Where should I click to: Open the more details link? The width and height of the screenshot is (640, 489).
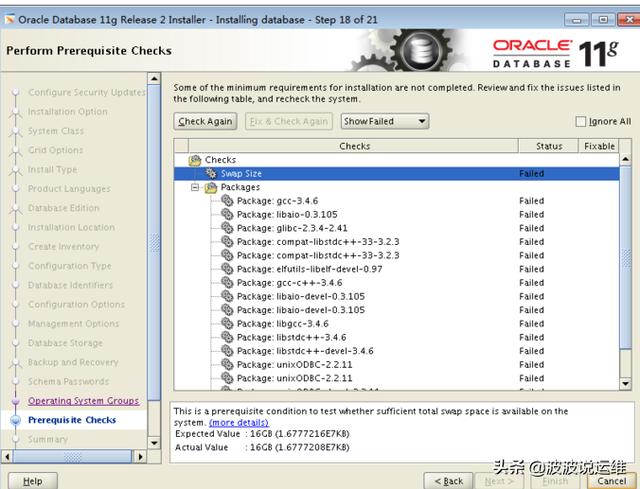point(239,422)
